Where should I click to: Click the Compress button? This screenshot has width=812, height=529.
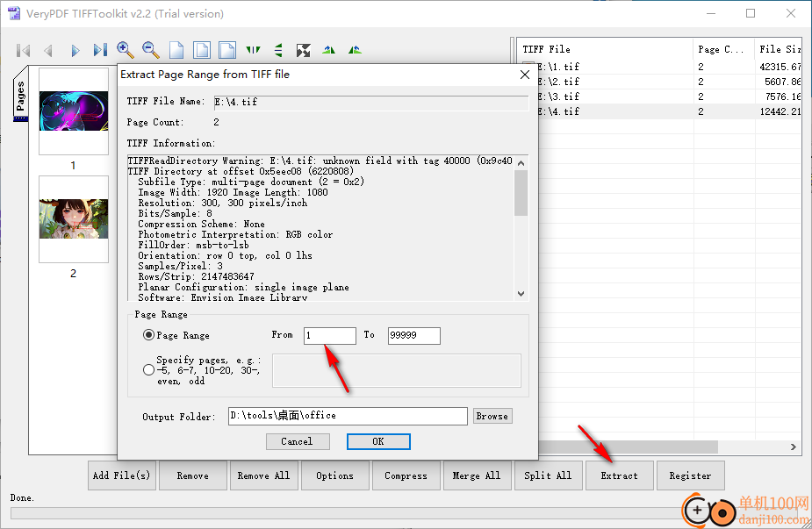point(406,475)
